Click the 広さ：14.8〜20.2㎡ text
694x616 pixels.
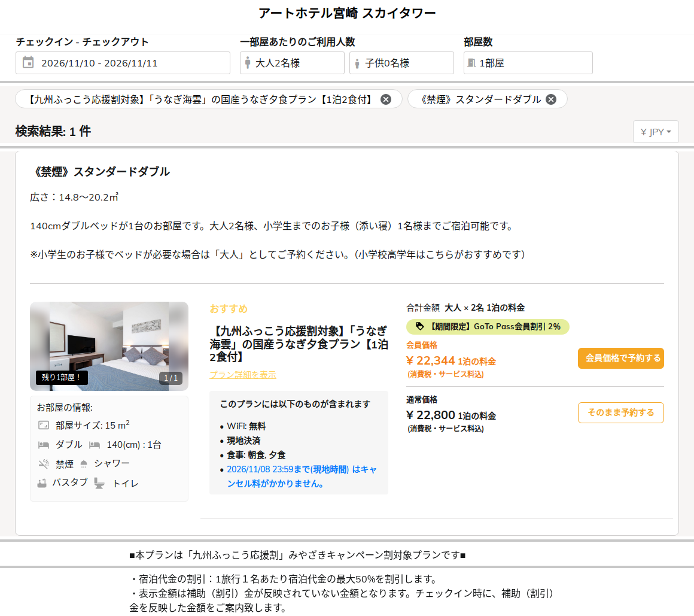tap(74, 197)
